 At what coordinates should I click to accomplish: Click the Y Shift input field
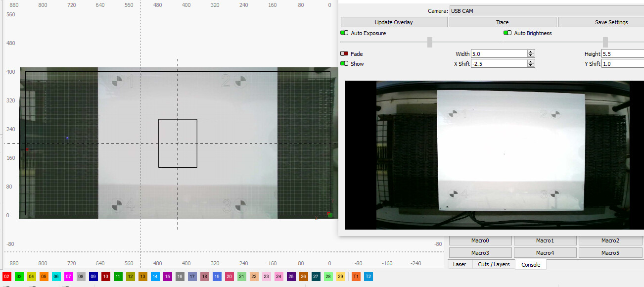[x=622, y=64]
